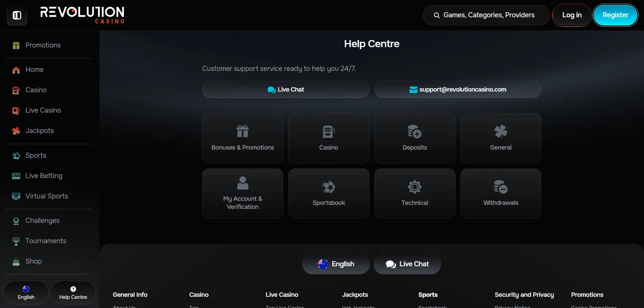Click the Live Betting icon in sidebar

click(16, 176)
